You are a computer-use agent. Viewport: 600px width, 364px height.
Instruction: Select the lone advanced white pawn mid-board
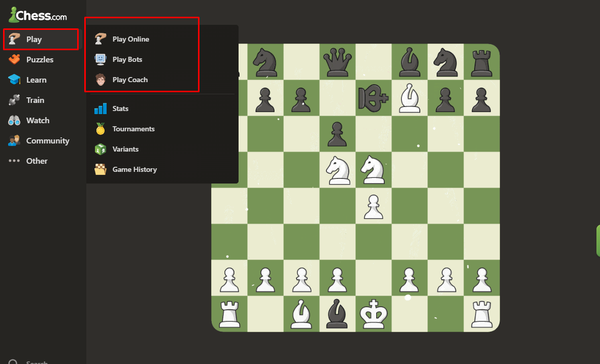coord(373,206)
